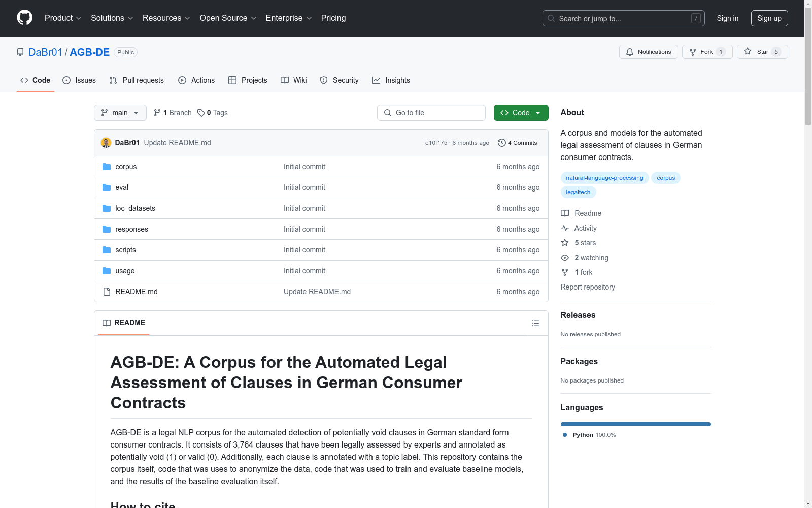Click the eval folder icon
812x508 pixels.
pos(107,187)
